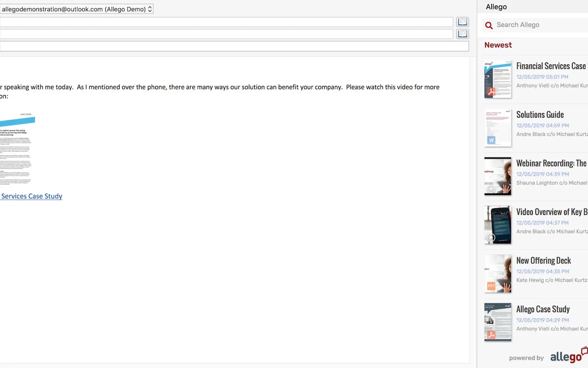
Task: Click the subject line field
Action: [234, 46]
